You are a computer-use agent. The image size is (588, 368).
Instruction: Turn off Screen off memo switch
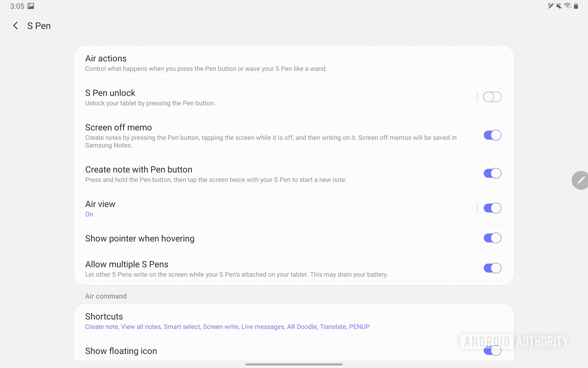492,135
